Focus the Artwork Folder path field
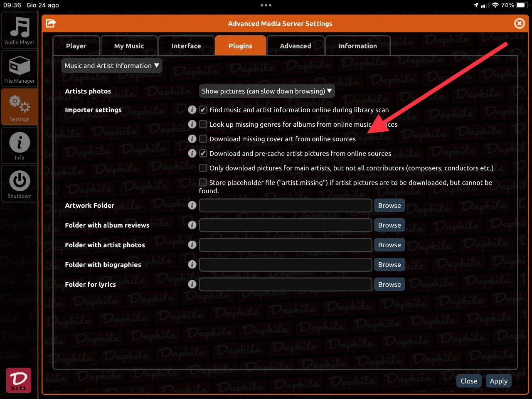 (x=286, y=205)
